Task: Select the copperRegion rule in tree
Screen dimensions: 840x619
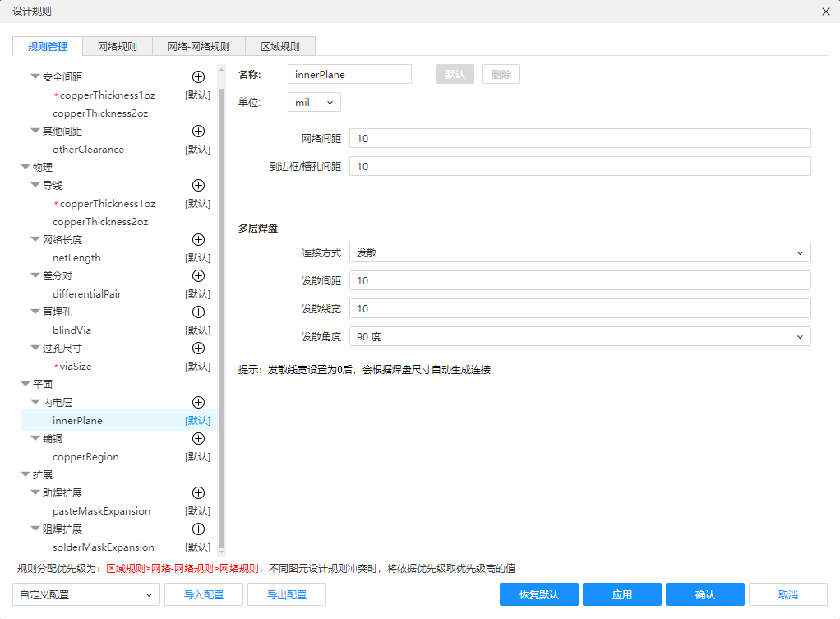Action: [85, 456]
